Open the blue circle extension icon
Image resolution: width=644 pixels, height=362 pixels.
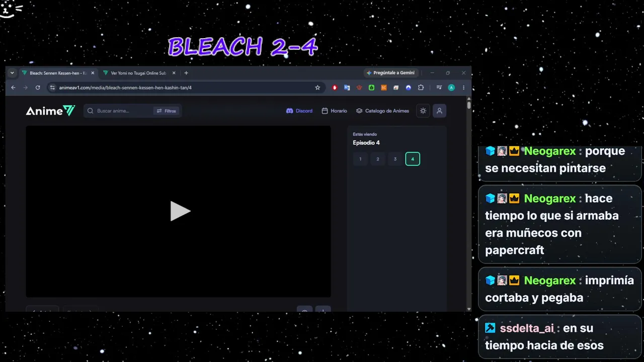(409, 87)
